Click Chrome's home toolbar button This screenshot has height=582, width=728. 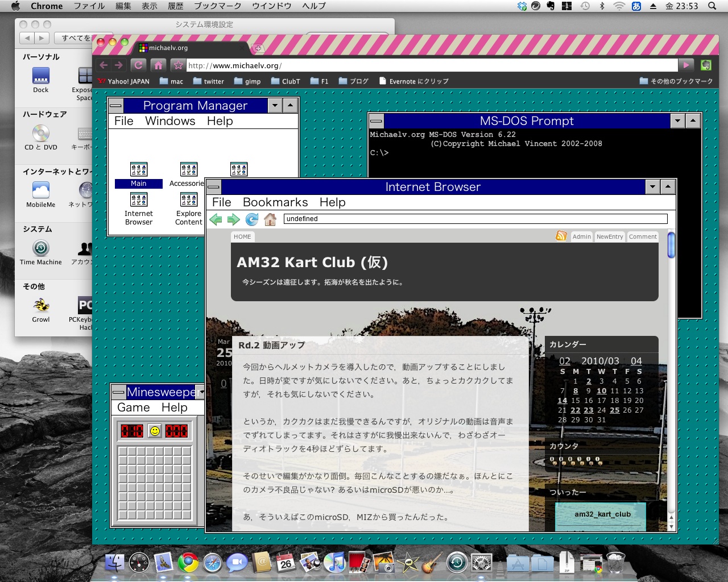(x=158, y=65)
